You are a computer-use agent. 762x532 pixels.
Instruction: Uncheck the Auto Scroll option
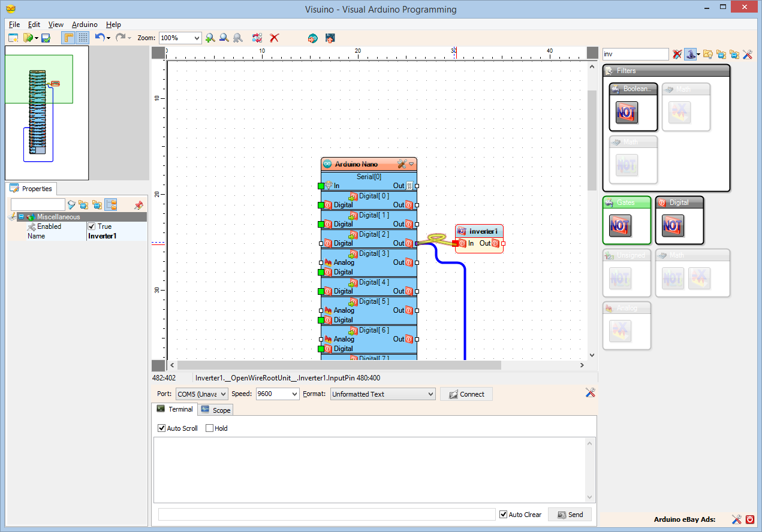point(161,428)
